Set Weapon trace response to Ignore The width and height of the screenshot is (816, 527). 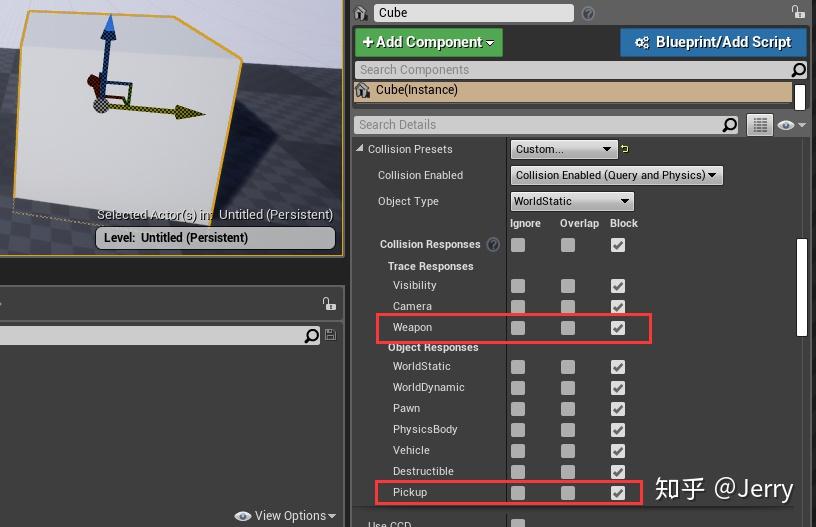[518, 328]
